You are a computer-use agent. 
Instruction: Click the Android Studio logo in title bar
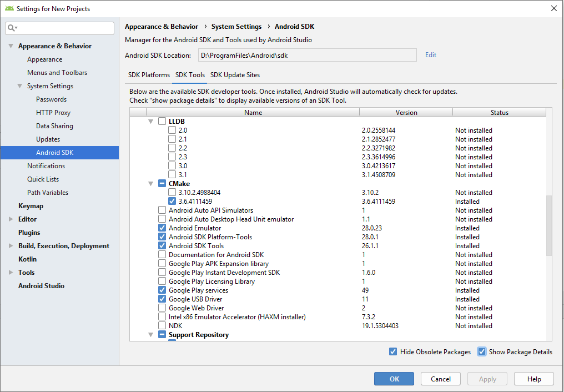(9, 8)
